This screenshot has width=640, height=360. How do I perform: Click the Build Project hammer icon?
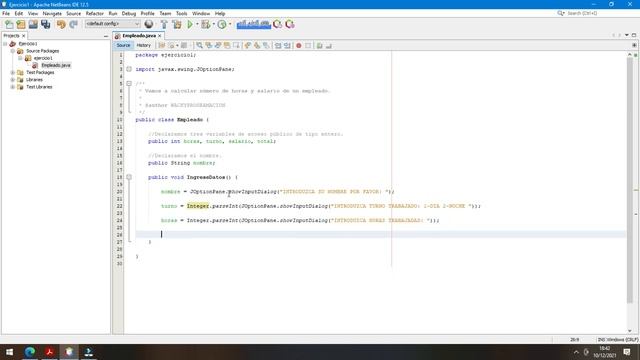(x=164, y=24)
